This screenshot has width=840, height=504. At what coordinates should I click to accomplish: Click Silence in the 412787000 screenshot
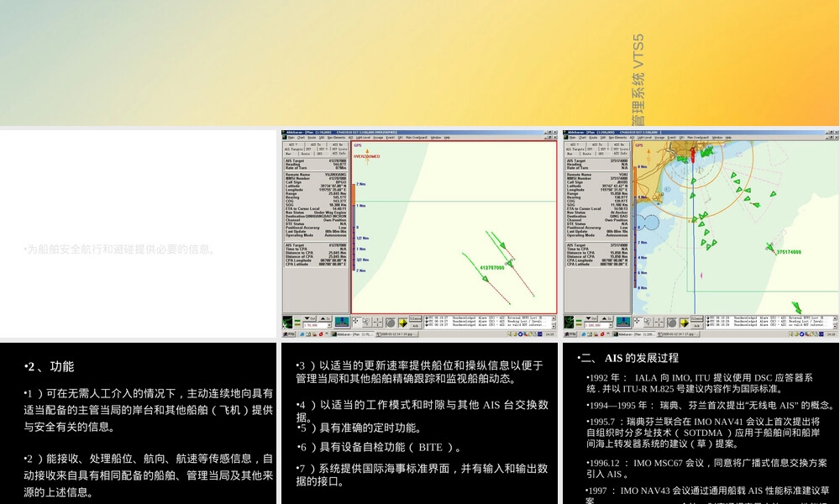(415, 318)
